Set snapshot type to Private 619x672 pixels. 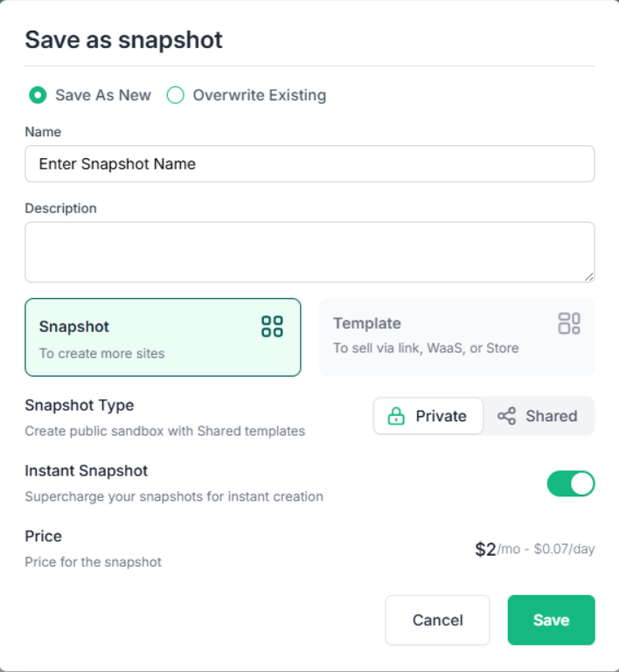[428, 417]
